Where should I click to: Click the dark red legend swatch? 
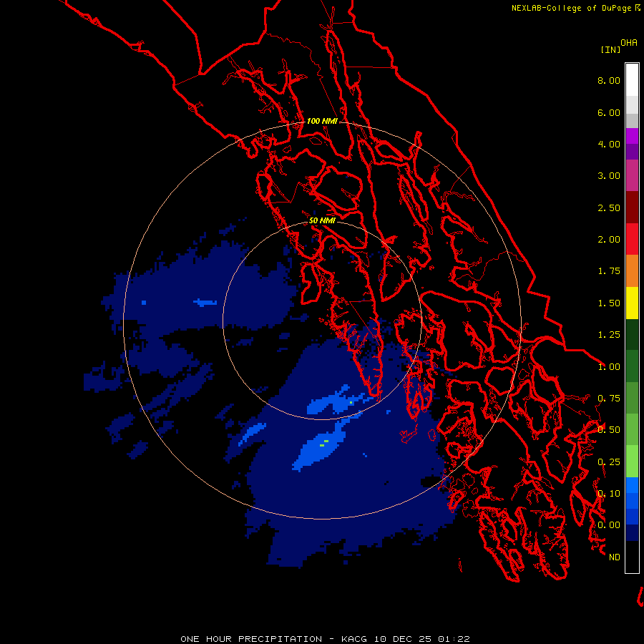[x=632, y=208]
